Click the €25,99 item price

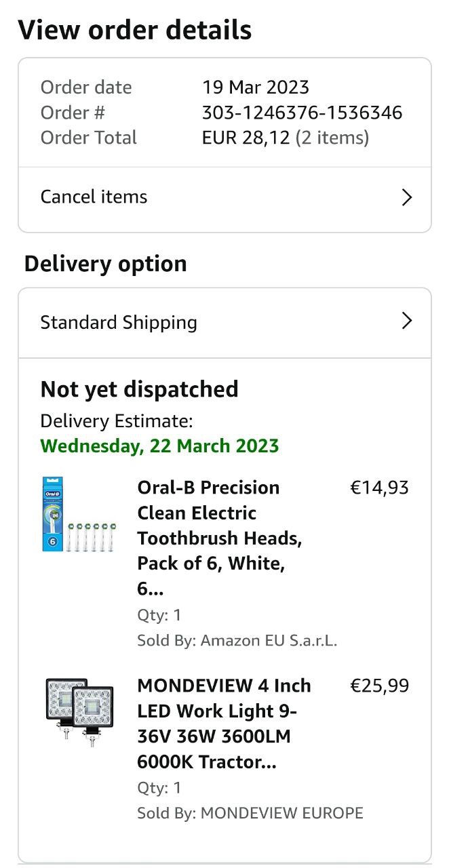pos(379,686)
